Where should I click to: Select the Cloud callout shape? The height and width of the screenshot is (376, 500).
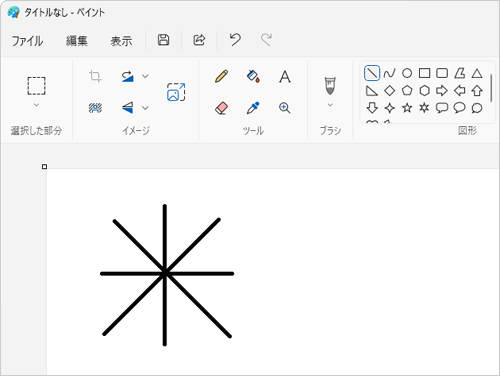point(477,108)
